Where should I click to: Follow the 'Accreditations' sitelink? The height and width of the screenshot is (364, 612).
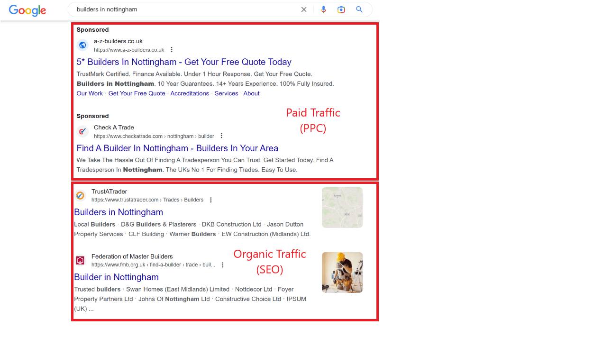[190, 93]
